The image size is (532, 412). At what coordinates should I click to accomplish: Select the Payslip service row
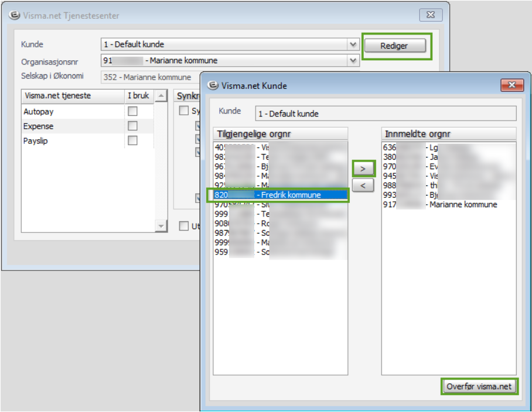[88, 140]
